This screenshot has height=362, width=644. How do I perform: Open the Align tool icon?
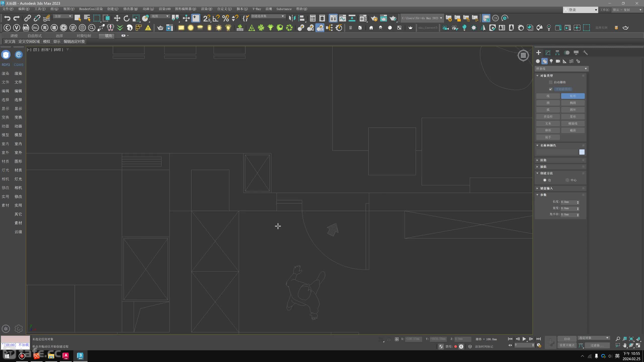[x=302, y=18]
